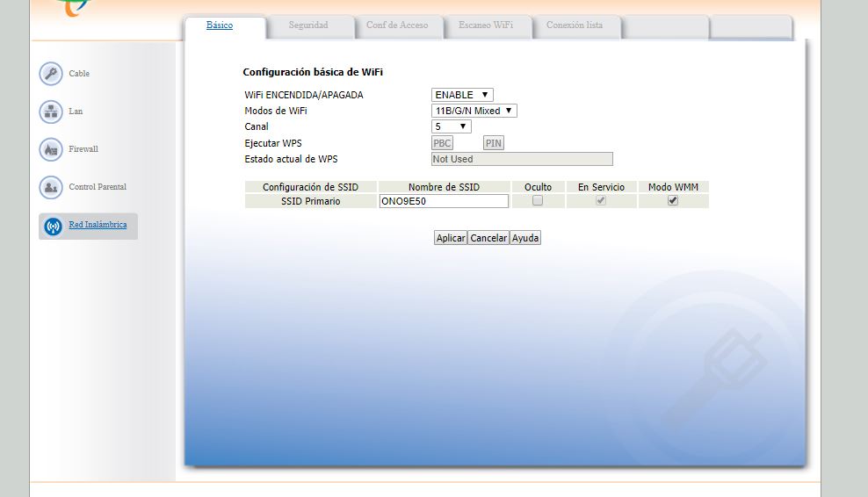Screen dimensions: 868x497
Task: Open the WiFi ENABLE dropdown
Action: (x=462, y=95)
